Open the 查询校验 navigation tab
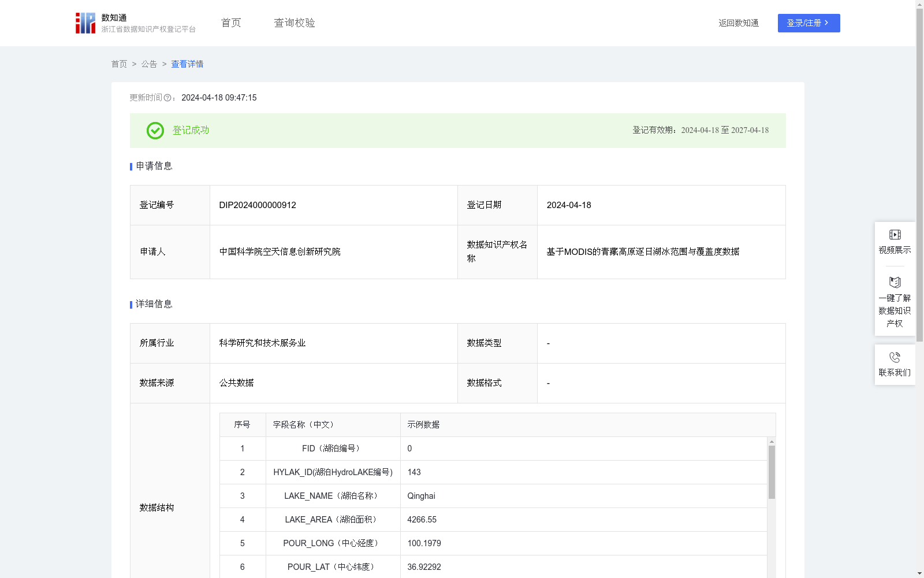 tap(295, 23)
